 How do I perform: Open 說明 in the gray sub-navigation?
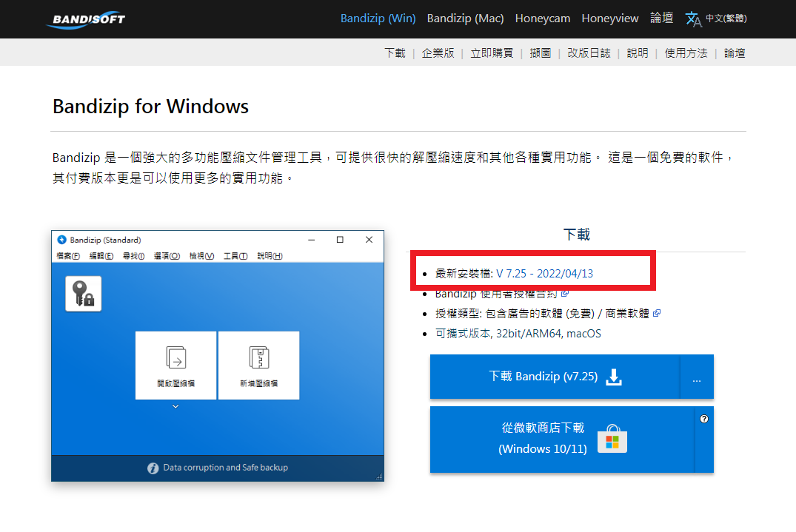tap(638, 53)
